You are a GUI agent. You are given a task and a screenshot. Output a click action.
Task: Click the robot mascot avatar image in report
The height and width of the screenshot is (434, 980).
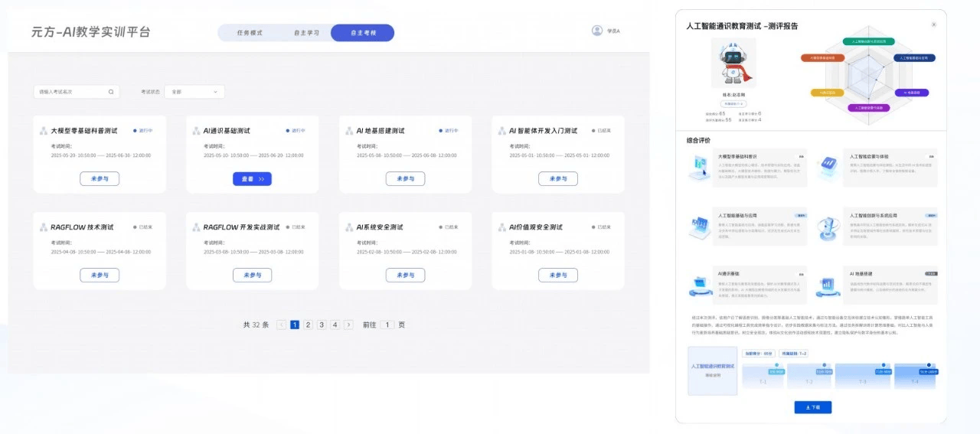click(733, 64)
